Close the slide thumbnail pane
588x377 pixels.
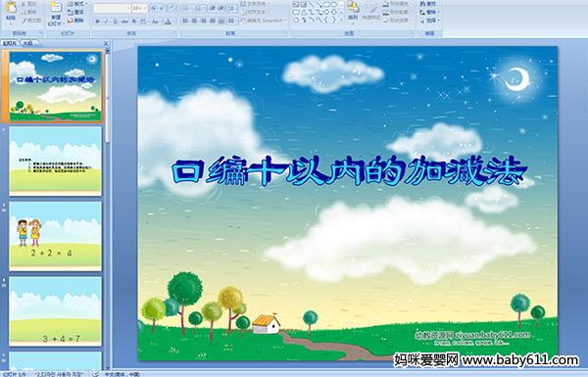[x=106, y=44]
